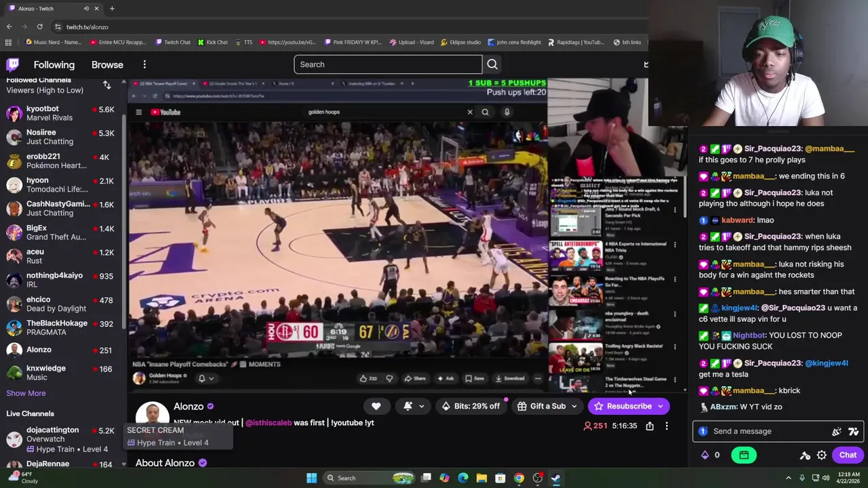868x488 pixels.
Task: Open Microsoft Edge from the taskbar
Action: pyautogui.click(x=462, y=478)
